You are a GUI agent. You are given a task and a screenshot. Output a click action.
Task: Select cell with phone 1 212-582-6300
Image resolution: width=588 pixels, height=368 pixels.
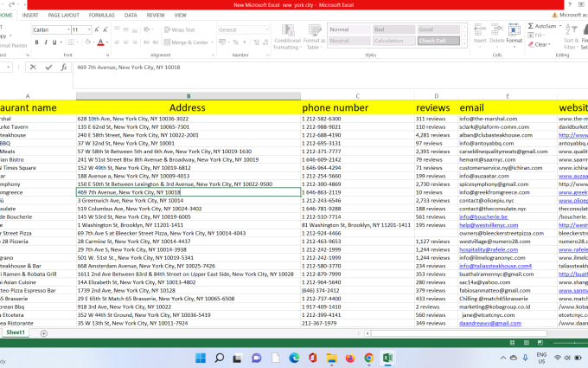click(357, 119)
